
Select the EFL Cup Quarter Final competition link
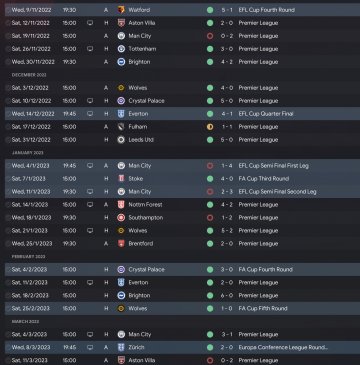[266, 114]
